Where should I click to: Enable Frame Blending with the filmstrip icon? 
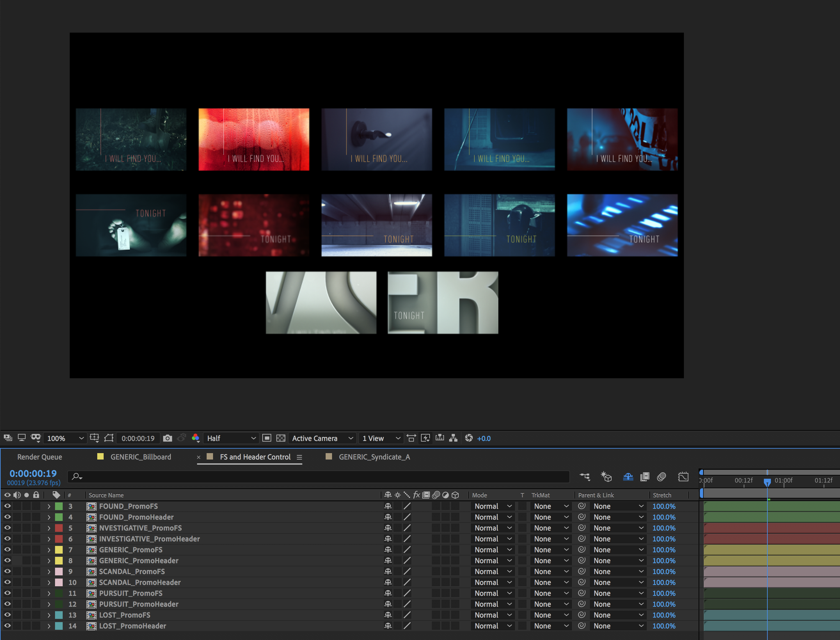pyautogui.click(x=645, y=476)
